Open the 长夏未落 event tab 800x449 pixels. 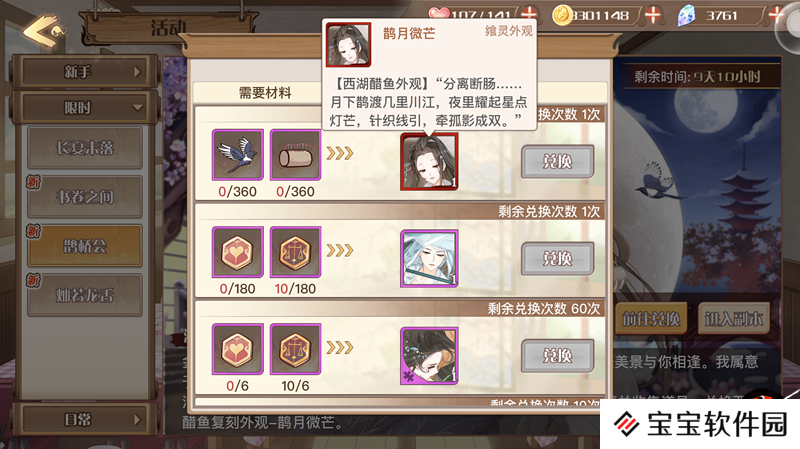pyautogui.click(x=85, y=148)
